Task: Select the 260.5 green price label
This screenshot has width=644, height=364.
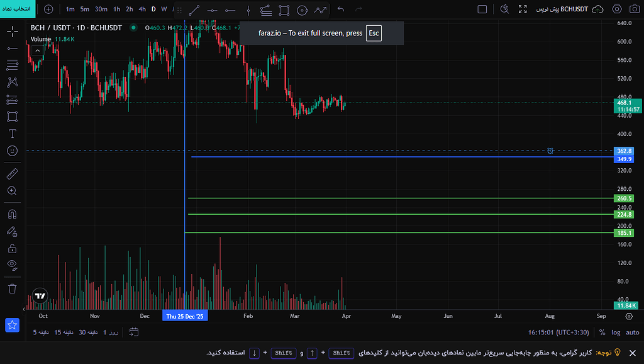Action: pos(625,198)
